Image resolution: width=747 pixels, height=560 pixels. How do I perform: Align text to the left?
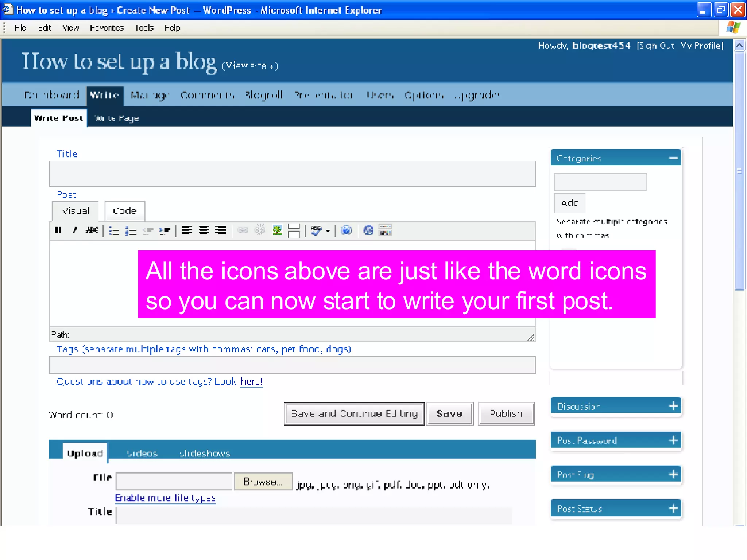pyautogui.click(x=187, y=230)
